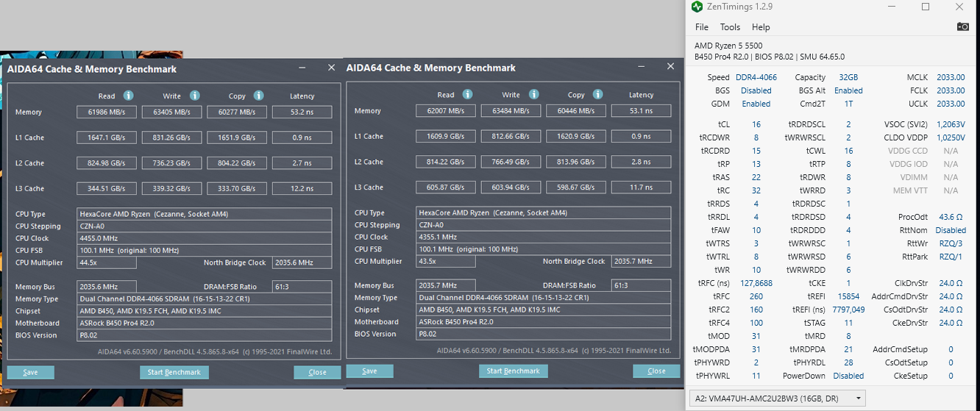Click the Capacity value 32GB in ZenTimings
The width and height of the screenshot is (980, 411).
[848, 77]
